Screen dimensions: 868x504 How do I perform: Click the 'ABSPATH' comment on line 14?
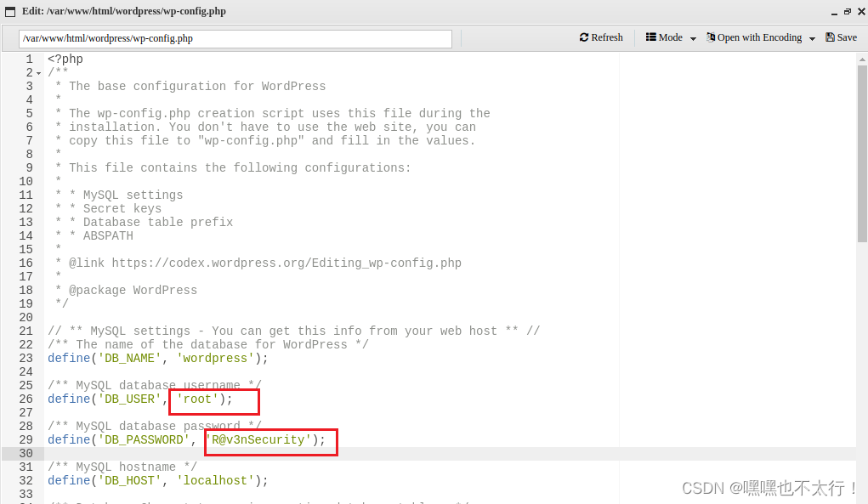coord(108,236)
